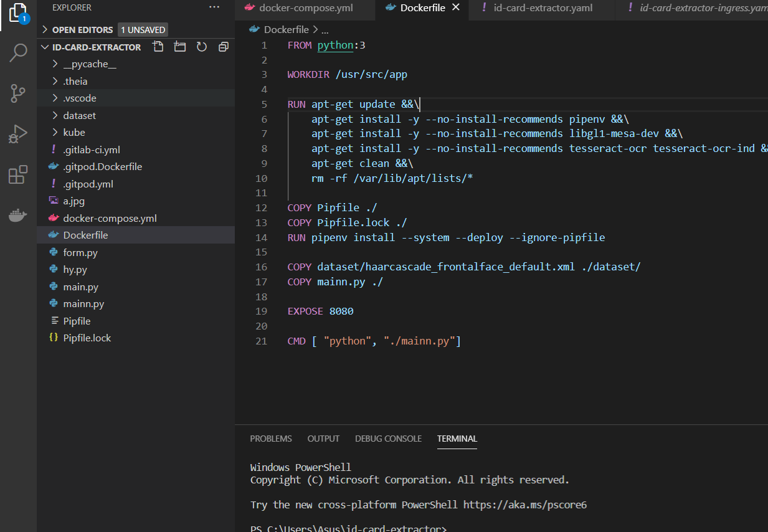768x532 pixels.
Task: Open the Search panel
Action: 18,53
